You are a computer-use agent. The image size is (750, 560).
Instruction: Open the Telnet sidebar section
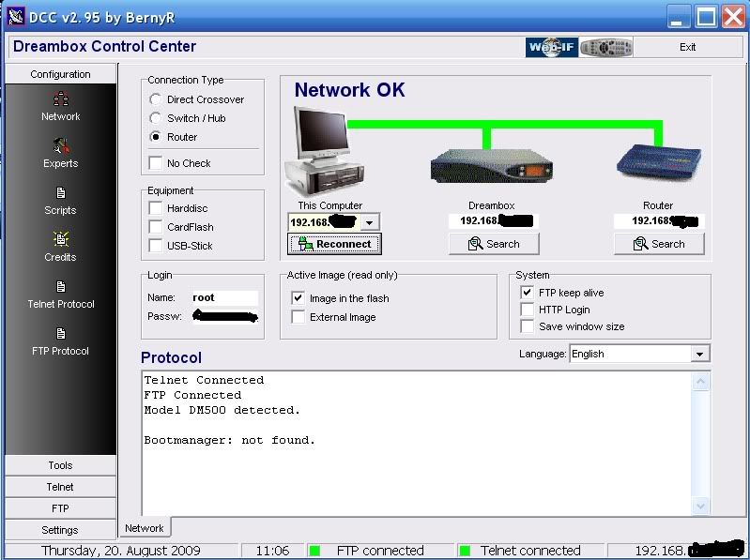click(x=60, y=487)
